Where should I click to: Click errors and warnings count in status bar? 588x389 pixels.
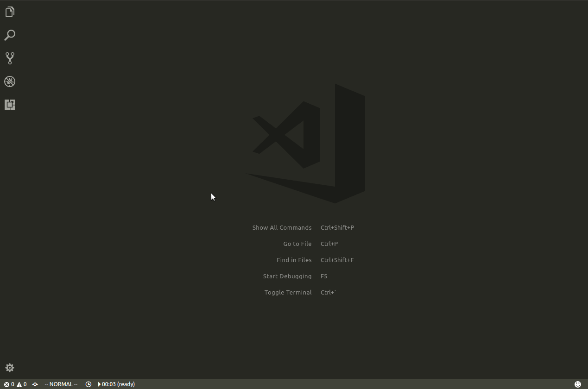click(15, 384)
